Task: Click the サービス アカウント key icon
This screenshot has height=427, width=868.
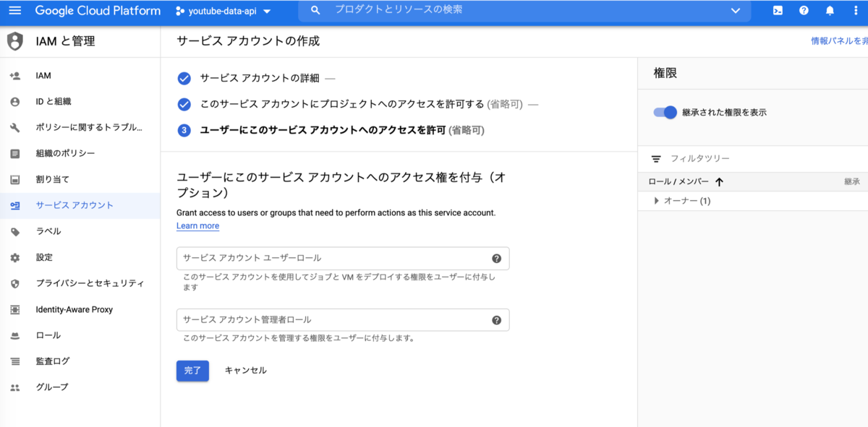Action: coord(15,205)
